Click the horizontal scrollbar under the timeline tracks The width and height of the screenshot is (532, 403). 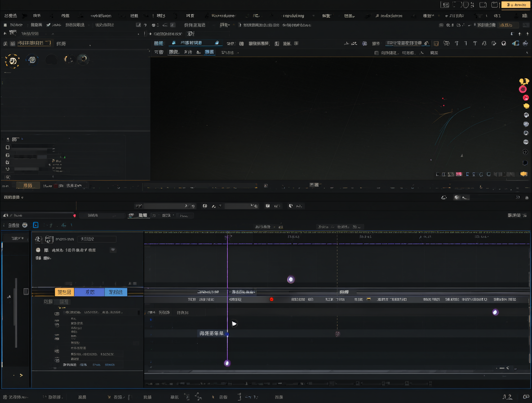(x=336, y=372)
